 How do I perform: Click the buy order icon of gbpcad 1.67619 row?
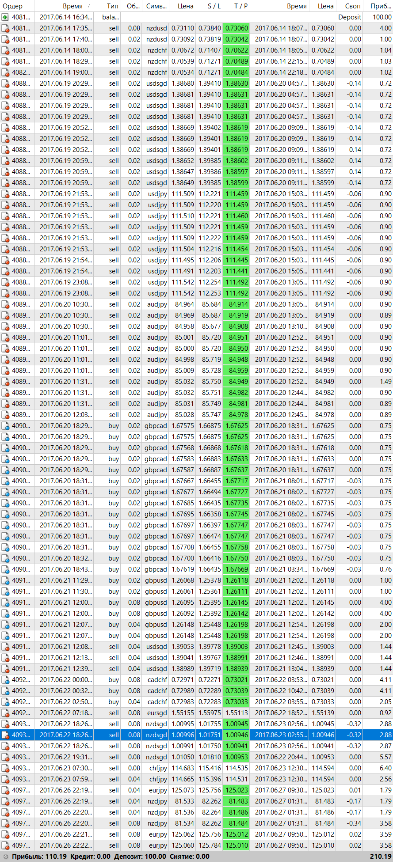click(x=5, y=569)
